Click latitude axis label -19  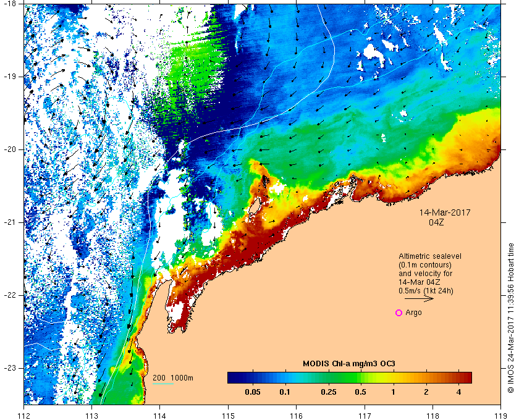[x=10, y=77]
